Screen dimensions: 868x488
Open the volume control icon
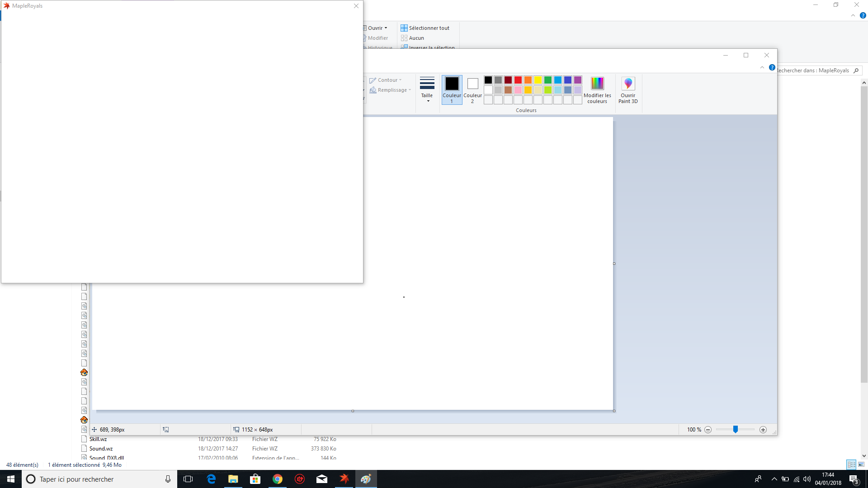point(807,479)
